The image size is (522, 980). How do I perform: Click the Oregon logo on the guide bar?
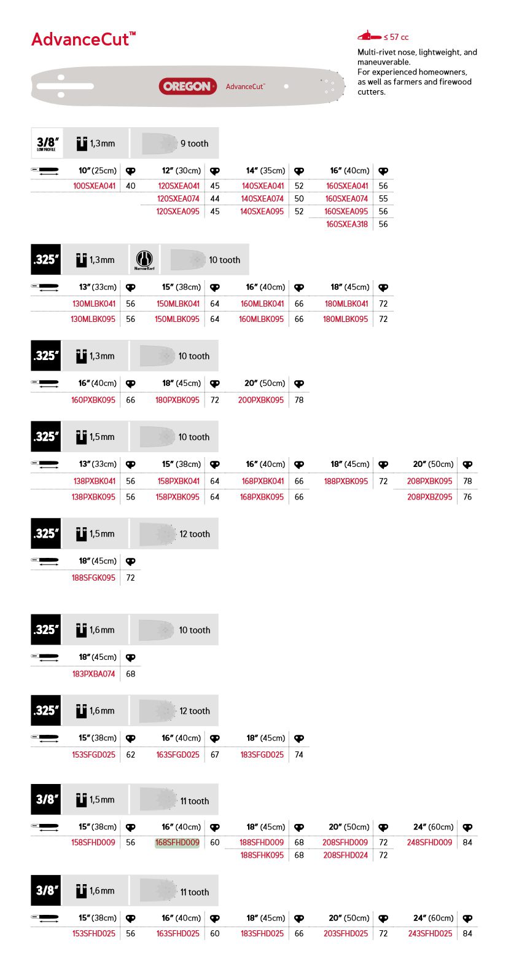(x=187, y=87)
